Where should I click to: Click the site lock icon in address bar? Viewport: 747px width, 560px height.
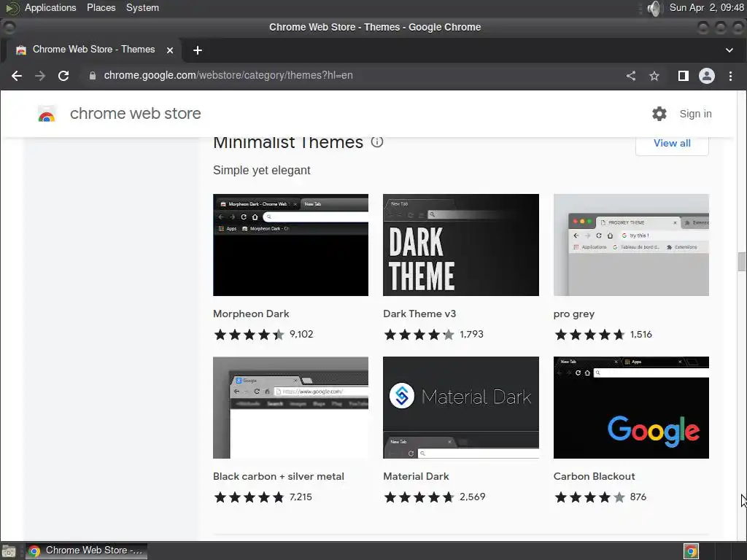pos(93,76)
